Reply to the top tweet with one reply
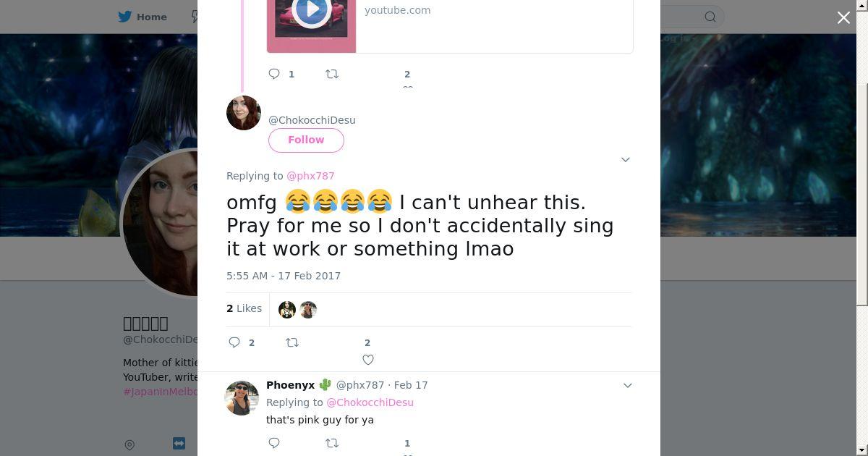 [x=274, y=74]
